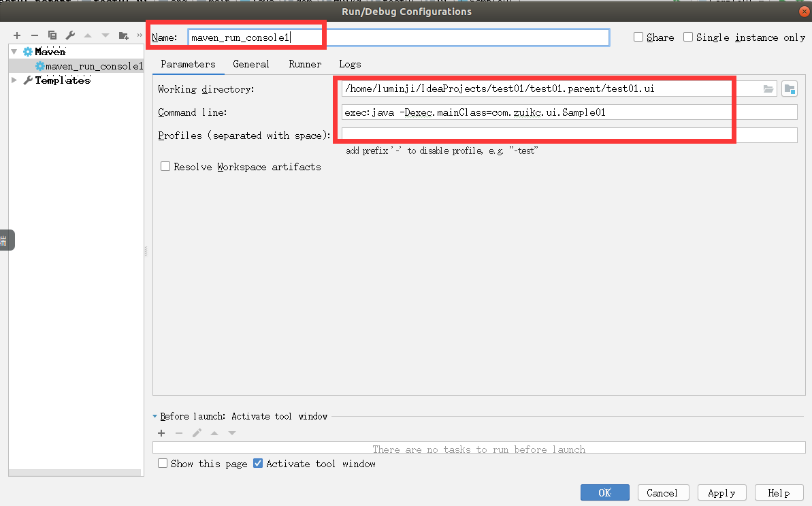Confirm with the OK button

point(605,492)
